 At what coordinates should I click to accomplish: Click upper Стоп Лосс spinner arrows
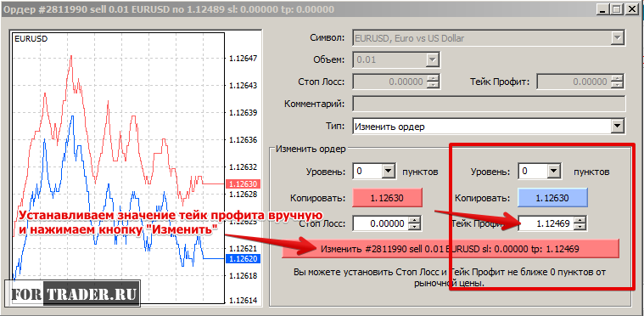coord(433,82)
